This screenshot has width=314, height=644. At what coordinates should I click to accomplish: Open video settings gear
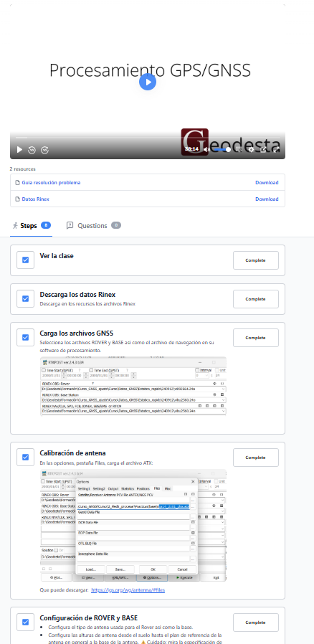pyautogui.click(x=251, y=149)
